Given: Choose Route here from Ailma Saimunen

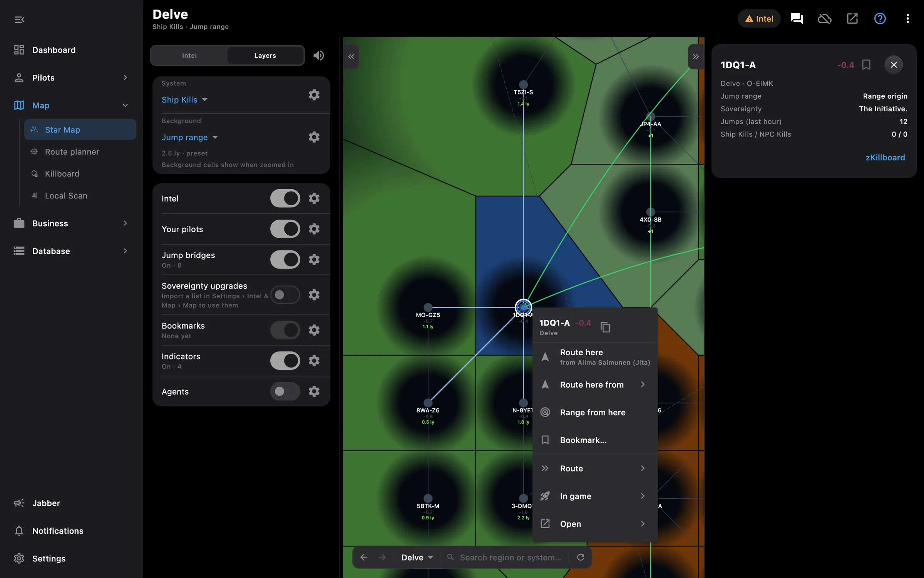Looking at the screenshot, I should (x=595, y=357).
